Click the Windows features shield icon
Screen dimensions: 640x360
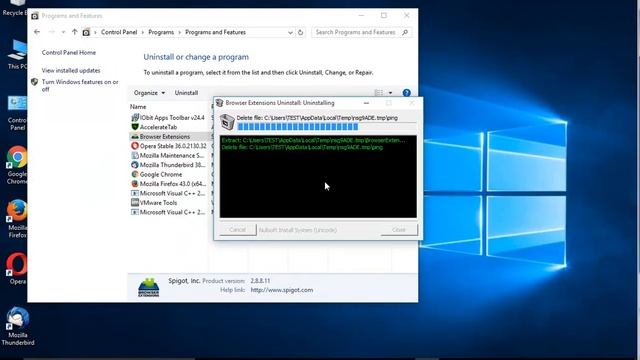[35, 82]
